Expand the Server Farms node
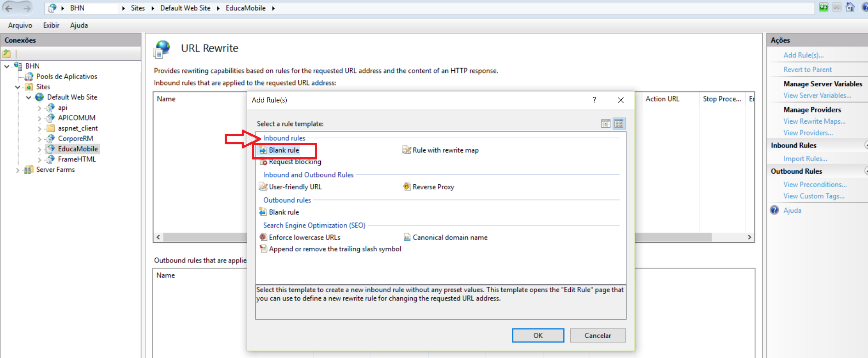 coord(18,170)
